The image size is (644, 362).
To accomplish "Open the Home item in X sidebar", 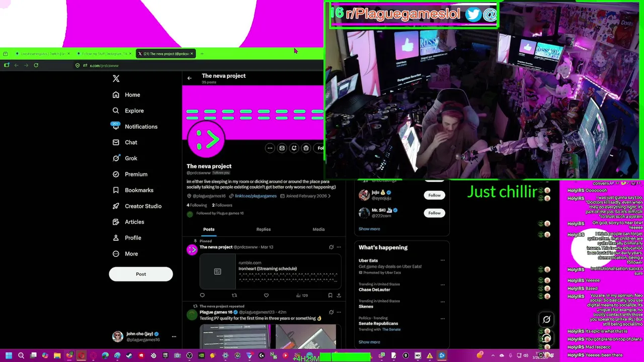I will pyautogui.click(x=126, y=95).
